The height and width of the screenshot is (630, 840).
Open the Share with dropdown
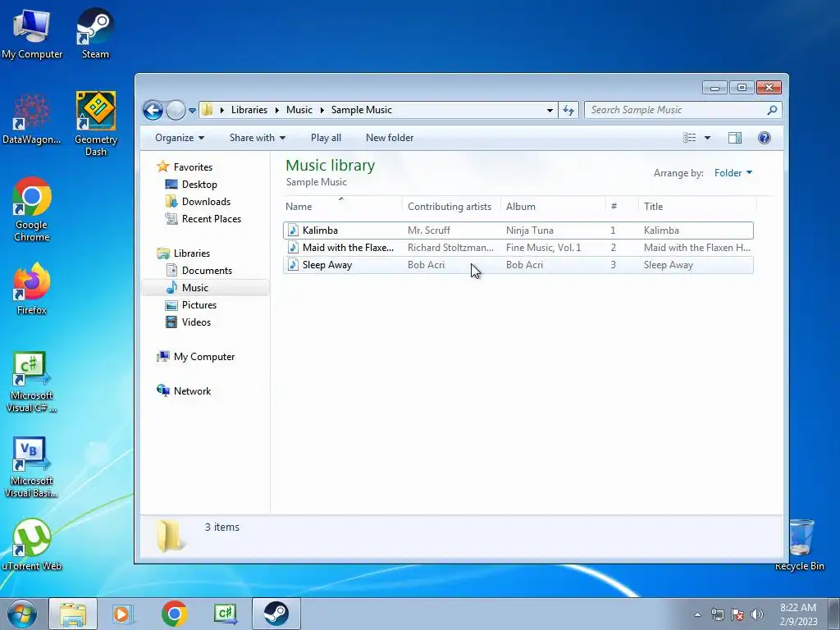click(x=257, y=138)
